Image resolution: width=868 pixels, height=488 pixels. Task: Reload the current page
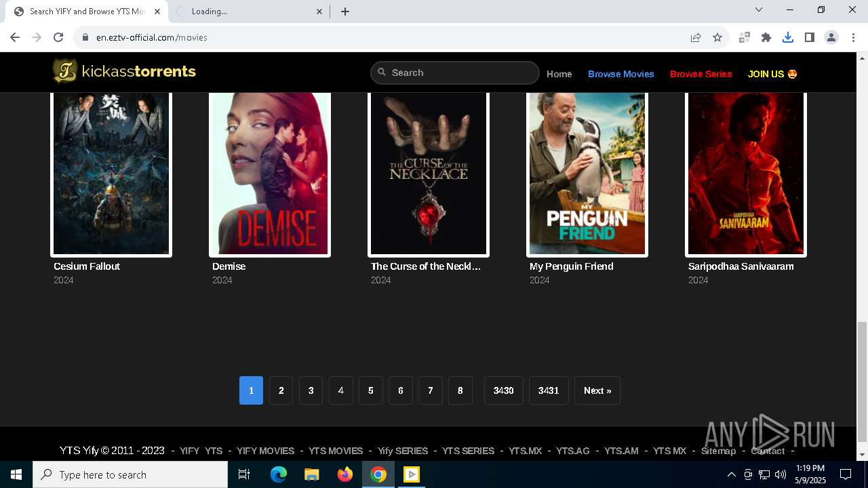pos(58,37)
